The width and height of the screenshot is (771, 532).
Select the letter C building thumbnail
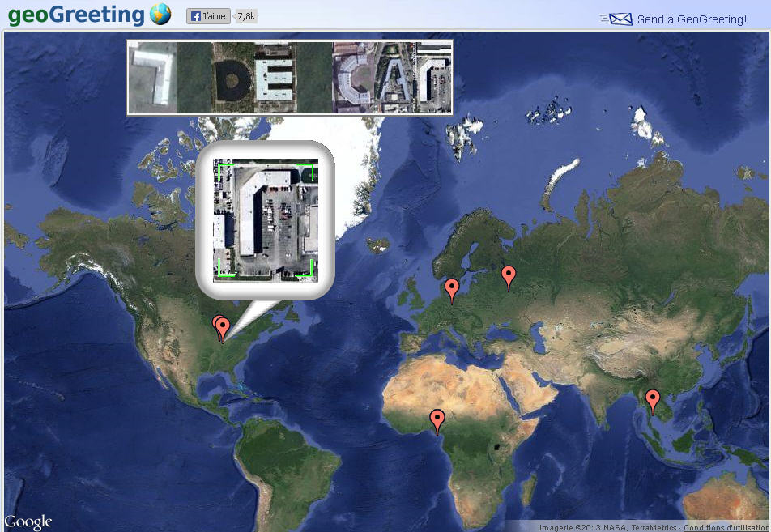pos(354,78)
